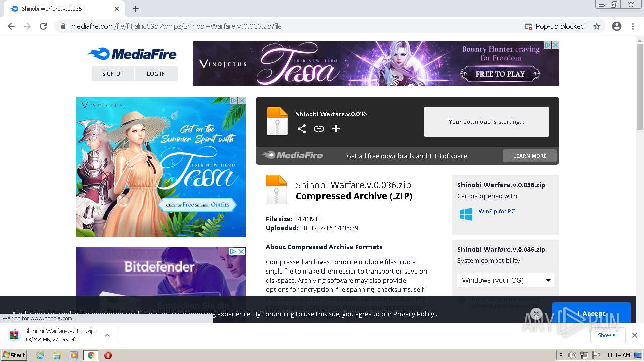The height and width of the screenshot is (362, 644).
Task: Expand download item options chevron
Action: (x=107, y=335)
